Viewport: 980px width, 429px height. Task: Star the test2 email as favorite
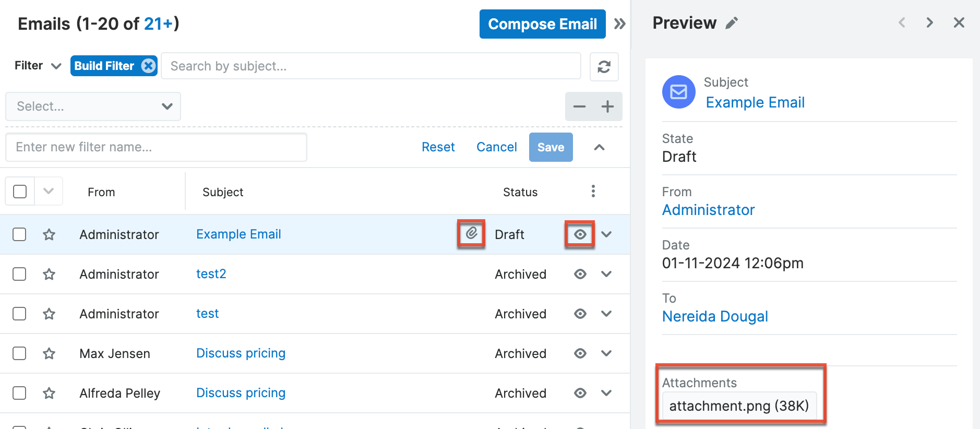pyautogui.click(x=49, y=274)
